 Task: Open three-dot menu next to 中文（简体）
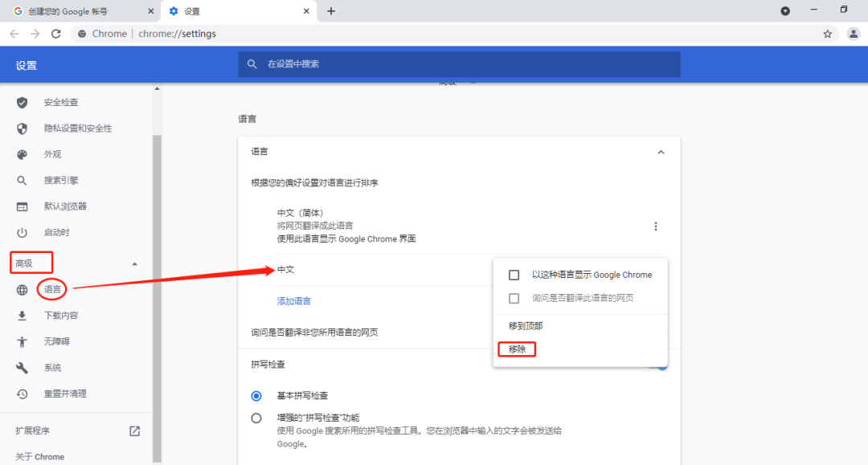[656, 226]
